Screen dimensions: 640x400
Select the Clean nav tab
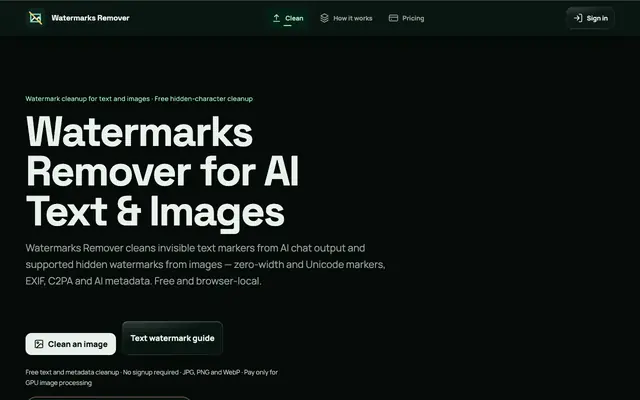(x=288, y=18)
